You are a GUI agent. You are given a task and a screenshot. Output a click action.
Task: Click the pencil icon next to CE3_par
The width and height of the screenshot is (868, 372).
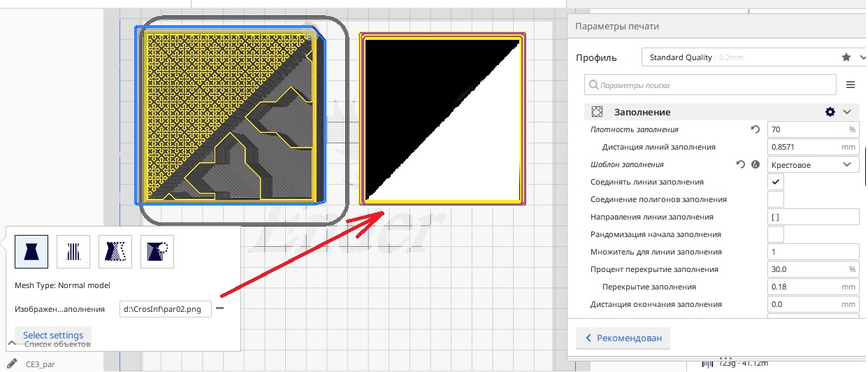click(12, 363)
